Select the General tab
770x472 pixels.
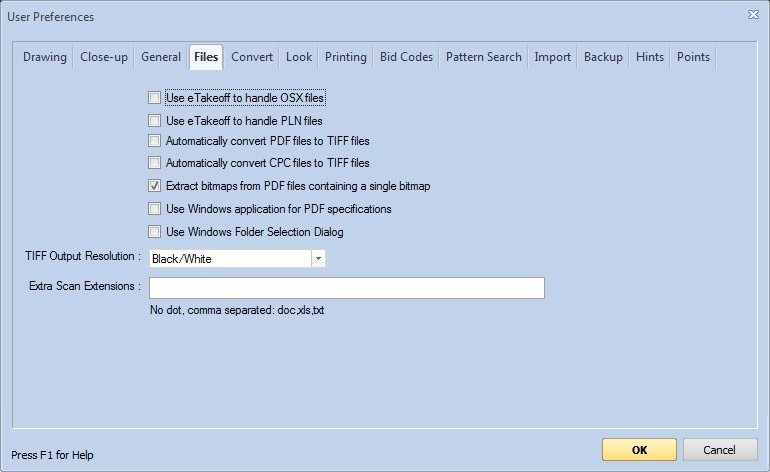(x=161, y=57)
